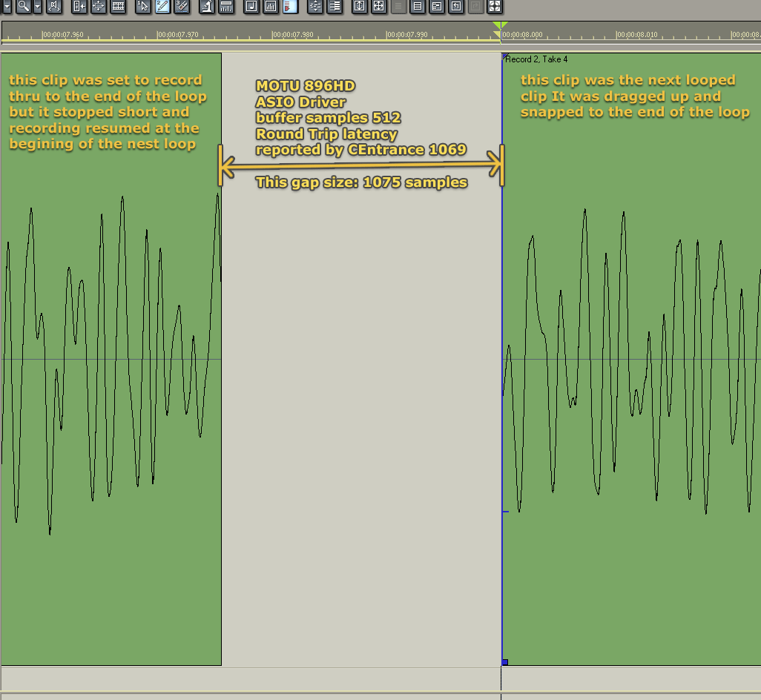
Task: Select the Zoom magnifier tool
Action: tap(23, 7)
